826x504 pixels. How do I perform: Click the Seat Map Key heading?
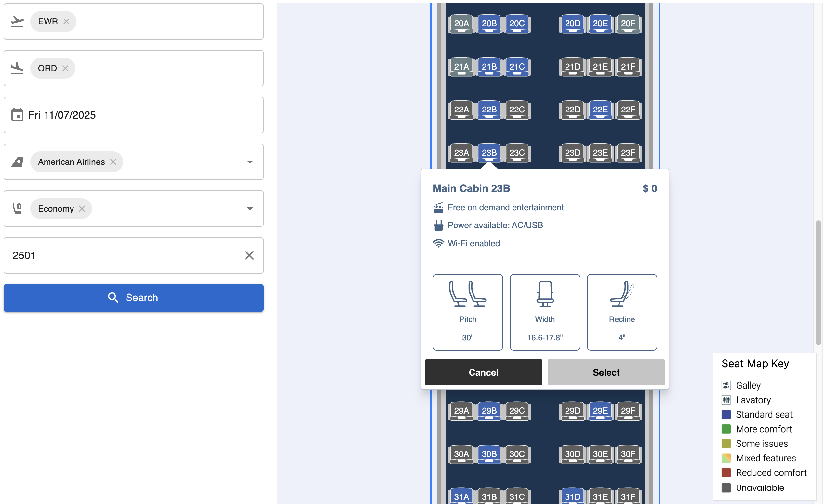(756, 364)
